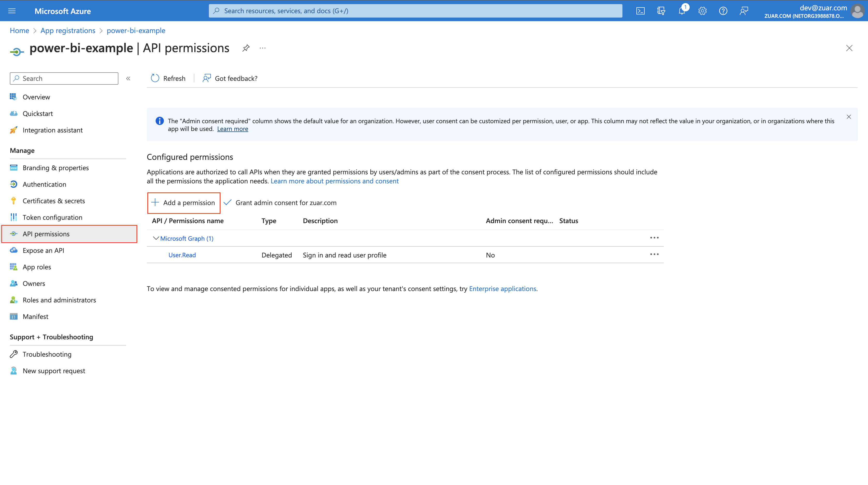Click the 'No' admin consent cell
Image resolution: width=868 pixels, height=485 pixels.
[x=490, y=255]
